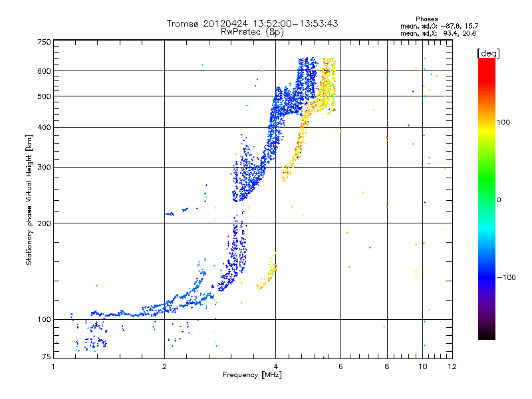Click the y-axis tick label '750'

tap(44, 42)
